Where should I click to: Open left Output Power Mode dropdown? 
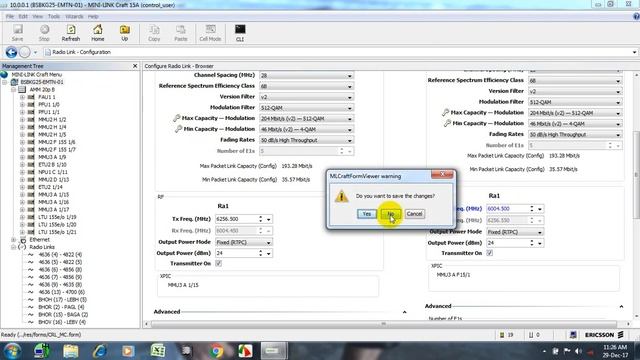coord(244,242)
